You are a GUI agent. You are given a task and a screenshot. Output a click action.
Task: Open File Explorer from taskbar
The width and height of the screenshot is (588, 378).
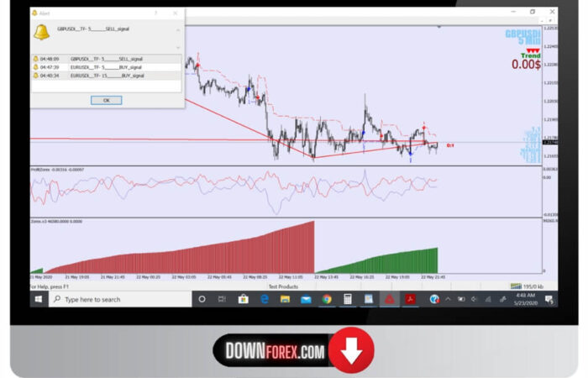coord(285,299)
